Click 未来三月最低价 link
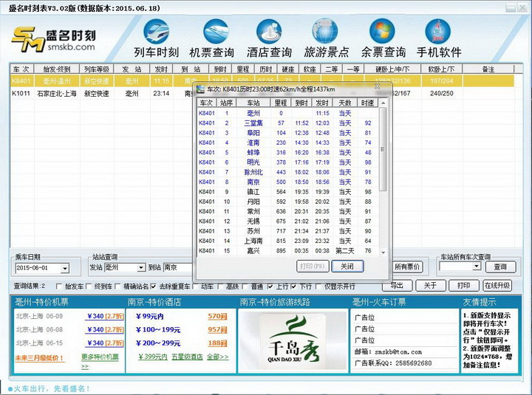Screen dimensions: 532x395 coord(39,358)
